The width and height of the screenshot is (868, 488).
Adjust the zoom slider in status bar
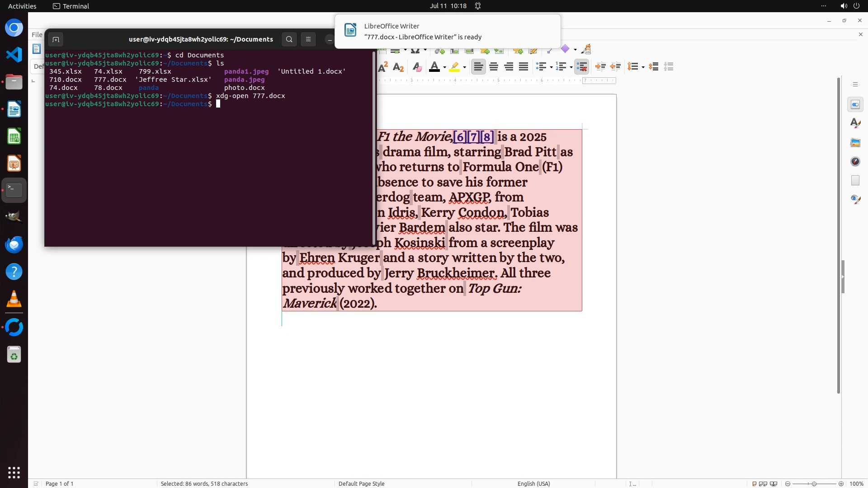[x=814, y=483]
